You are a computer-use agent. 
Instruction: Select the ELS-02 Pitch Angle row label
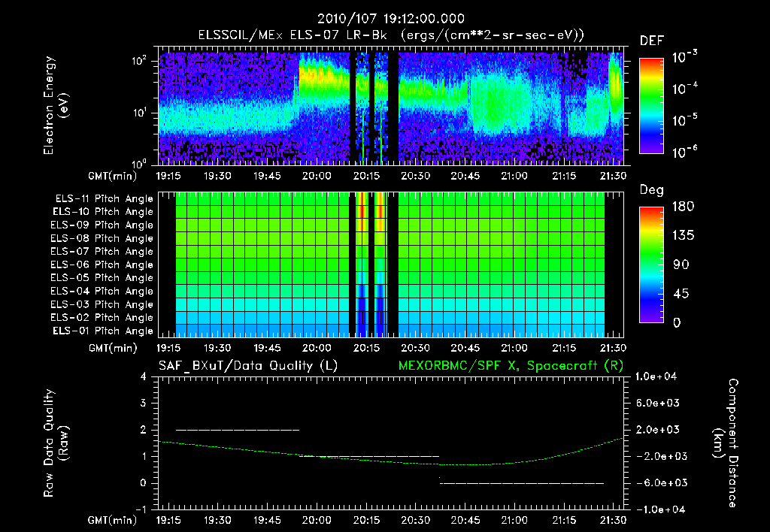[x=102, y=318]
